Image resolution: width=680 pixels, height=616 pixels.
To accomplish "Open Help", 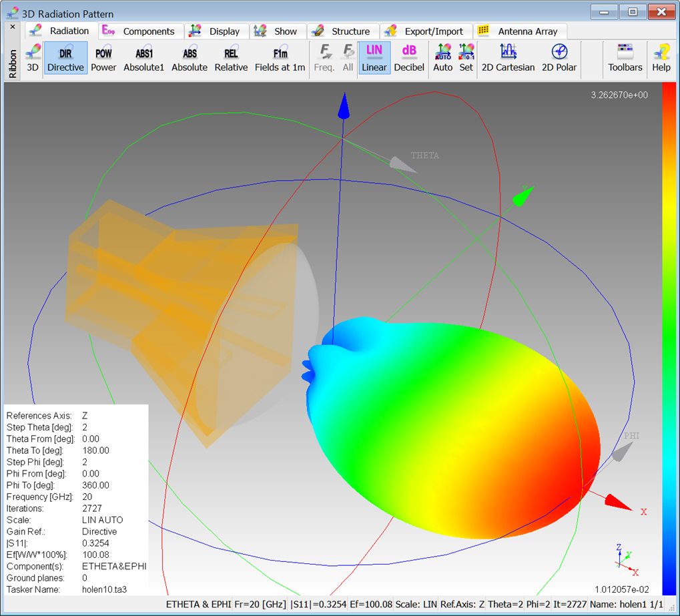I will [x=661, y=59].
